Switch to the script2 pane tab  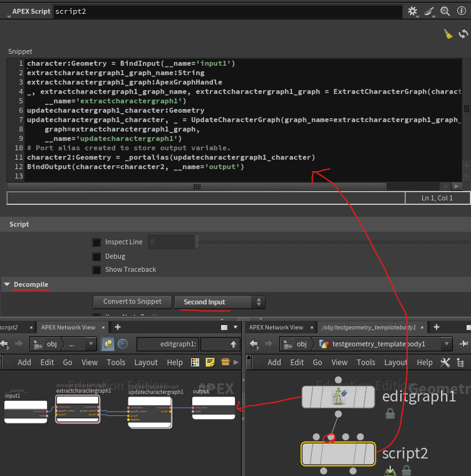point(9,327)
